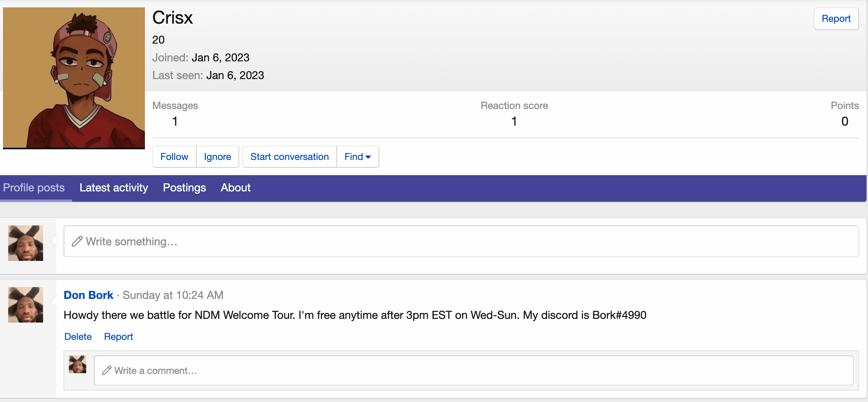
Task: Open the Latest activity tab
Action: pos(114,188)
